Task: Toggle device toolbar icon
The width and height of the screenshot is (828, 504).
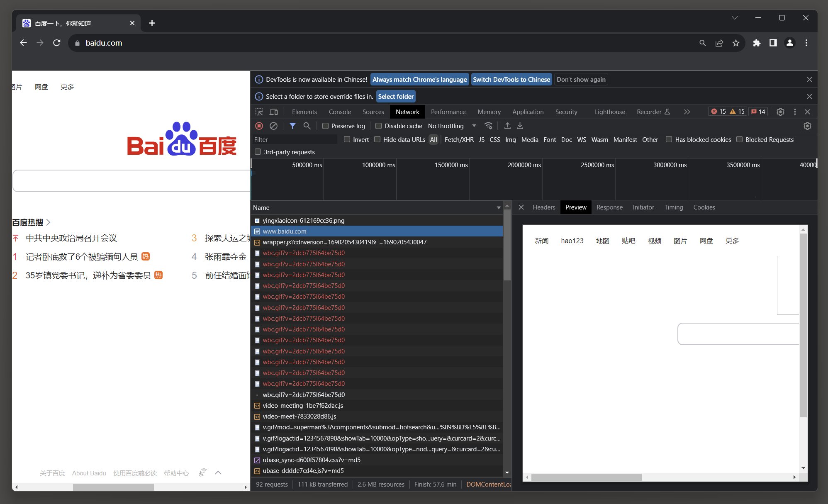Action: tap(274, 112)
